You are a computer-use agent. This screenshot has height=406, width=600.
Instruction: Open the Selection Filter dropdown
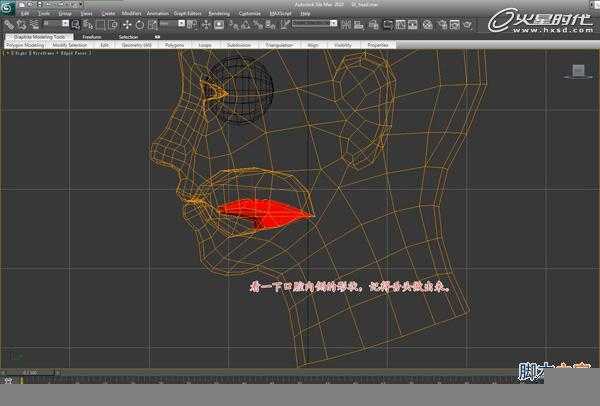pos(55,24)
